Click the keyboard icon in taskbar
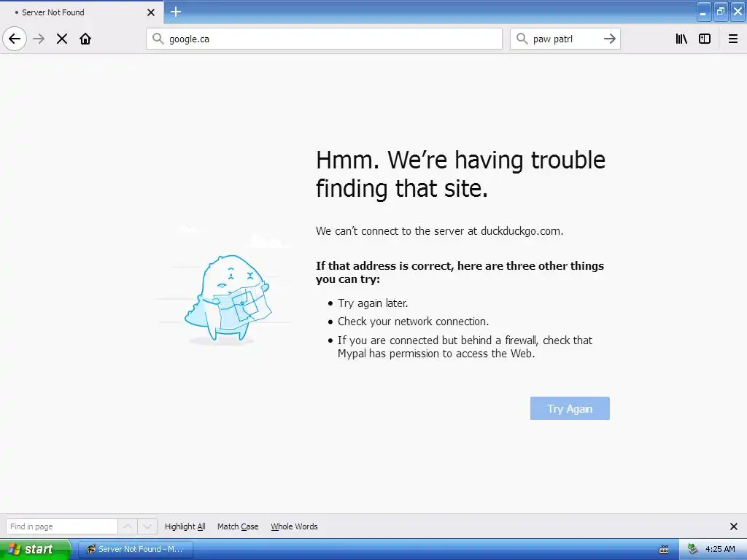This screenshot has height=560, width=747. point(663,550)
